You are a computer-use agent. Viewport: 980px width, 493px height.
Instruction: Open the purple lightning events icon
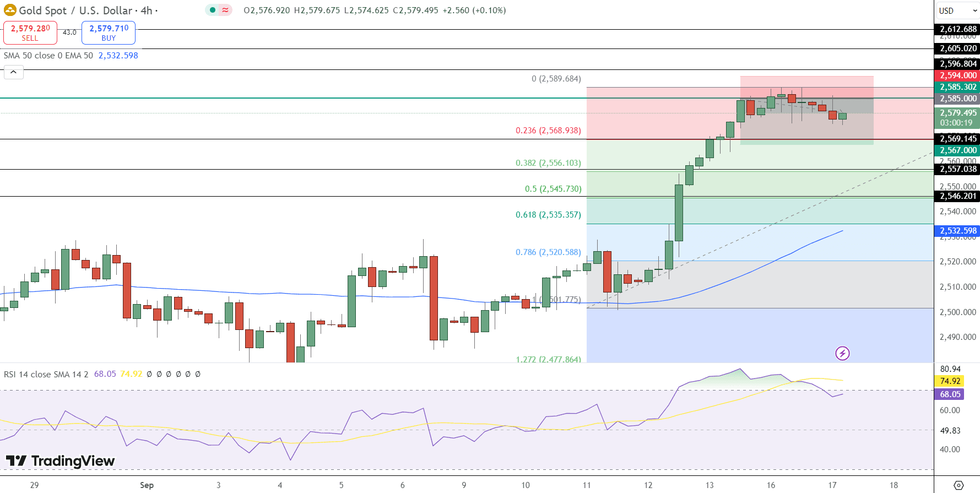pos(842,353)
